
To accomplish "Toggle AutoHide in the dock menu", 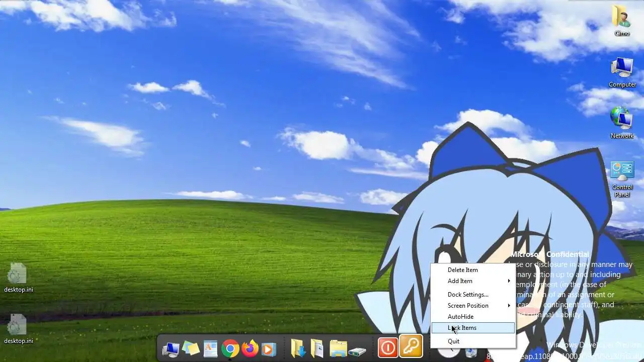I will (x=473, y=317).
